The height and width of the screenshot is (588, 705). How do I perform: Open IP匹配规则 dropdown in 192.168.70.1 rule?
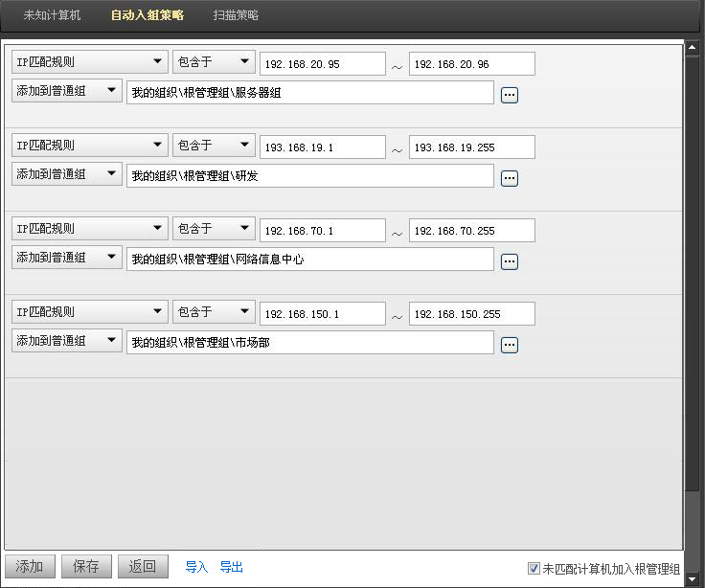click(90, 228)
